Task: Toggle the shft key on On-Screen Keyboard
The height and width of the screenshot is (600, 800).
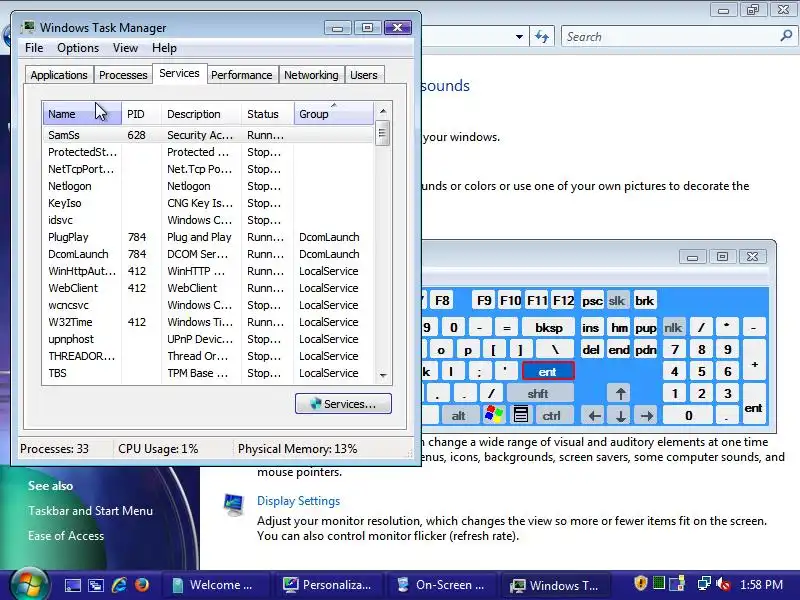Action: (x=538, y=393)
